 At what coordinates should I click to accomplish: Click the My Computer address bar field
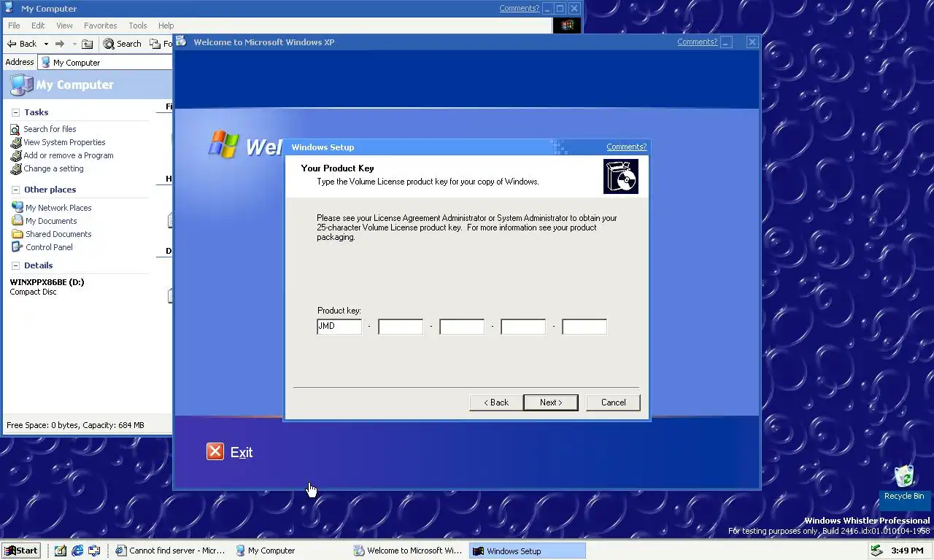pyautogui.click(x=106, y=63)
